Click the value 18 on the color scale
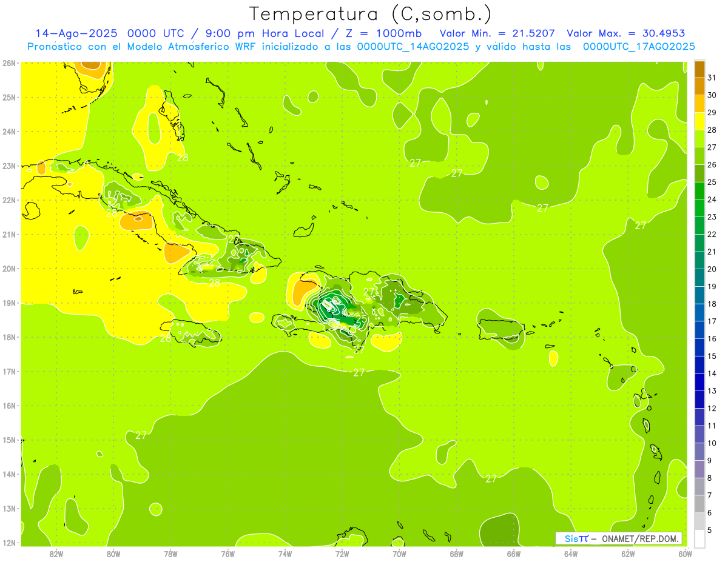The image size is (728, 562). click(712, 304)
